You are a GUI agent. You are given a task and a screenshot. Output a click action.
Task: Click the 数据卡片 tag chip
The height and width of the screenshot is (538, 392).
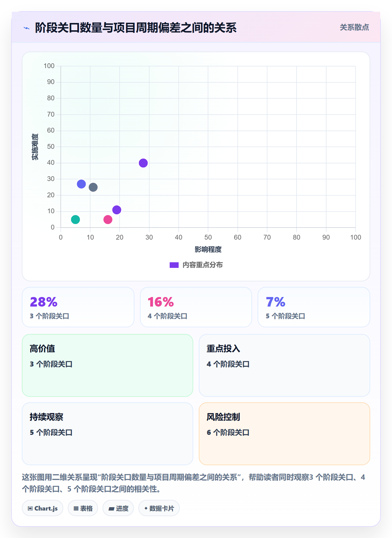click(159, 508)
